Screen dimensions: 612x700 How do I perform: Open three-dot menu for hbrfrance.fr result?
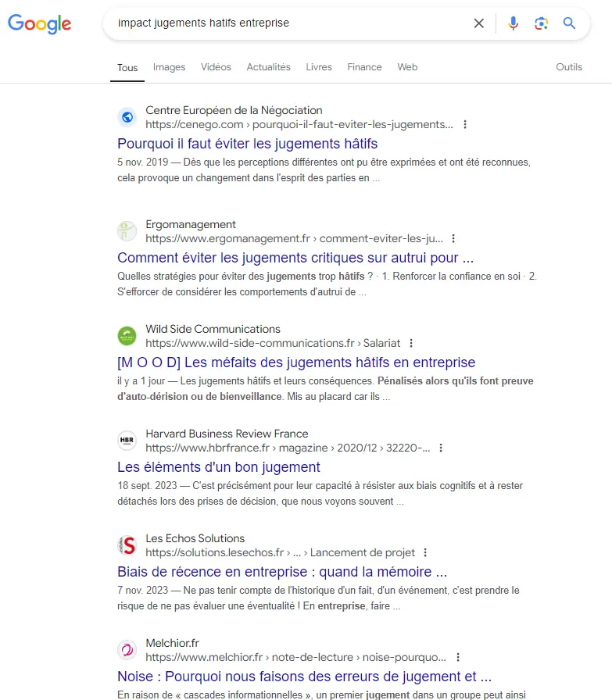coord(441,448)
